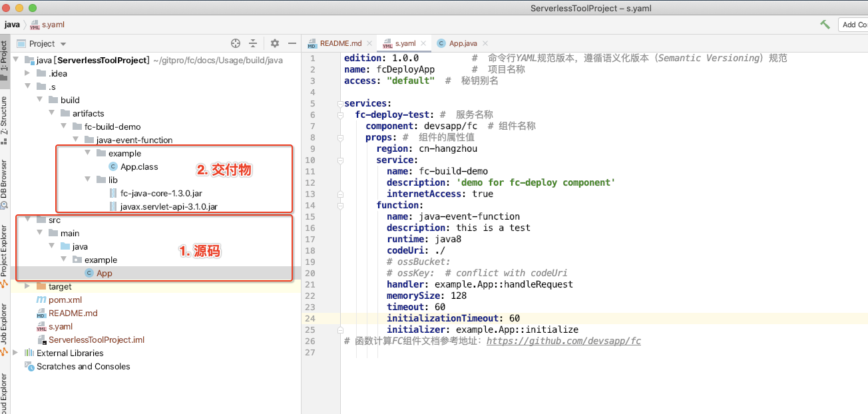Click 'component: devsapp/fc' text
868x414 pixels.
pyautogui.click(x=421, y=126)
